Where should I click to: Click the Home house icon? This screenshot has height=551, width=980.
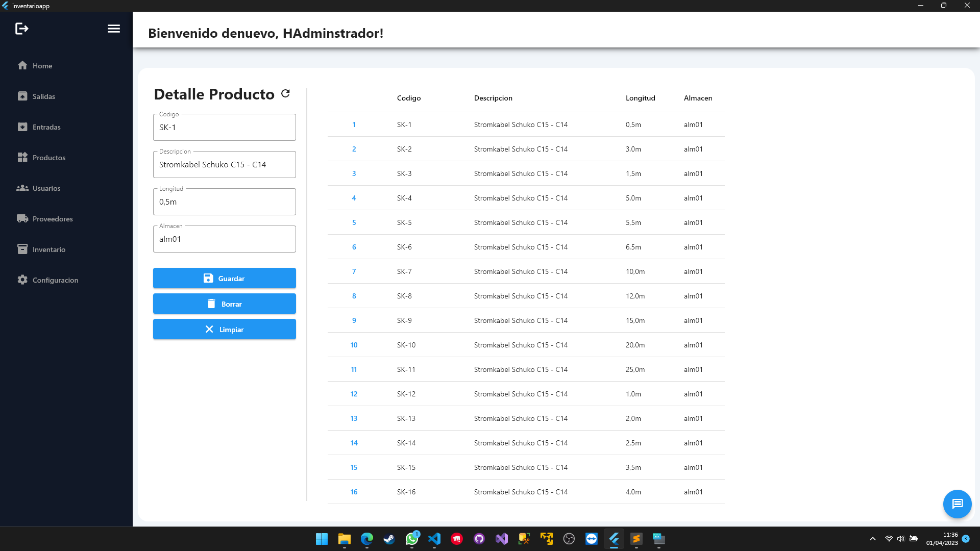point(22,65)
